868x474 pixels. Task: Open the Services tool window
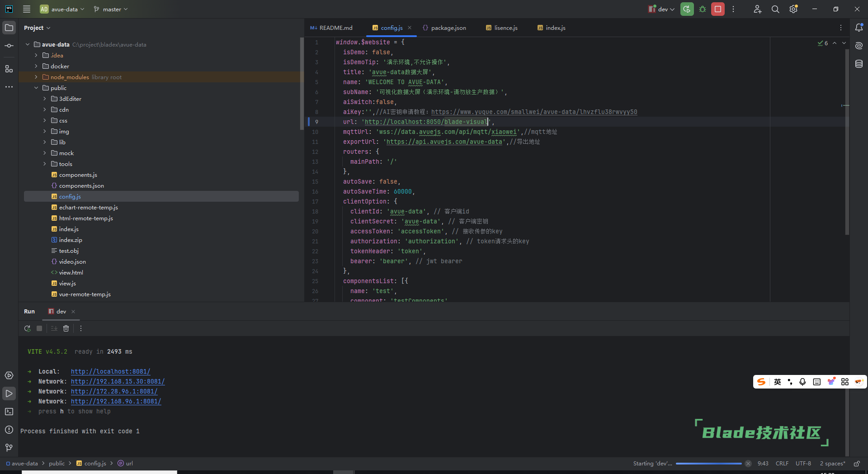tap(9, 375)
